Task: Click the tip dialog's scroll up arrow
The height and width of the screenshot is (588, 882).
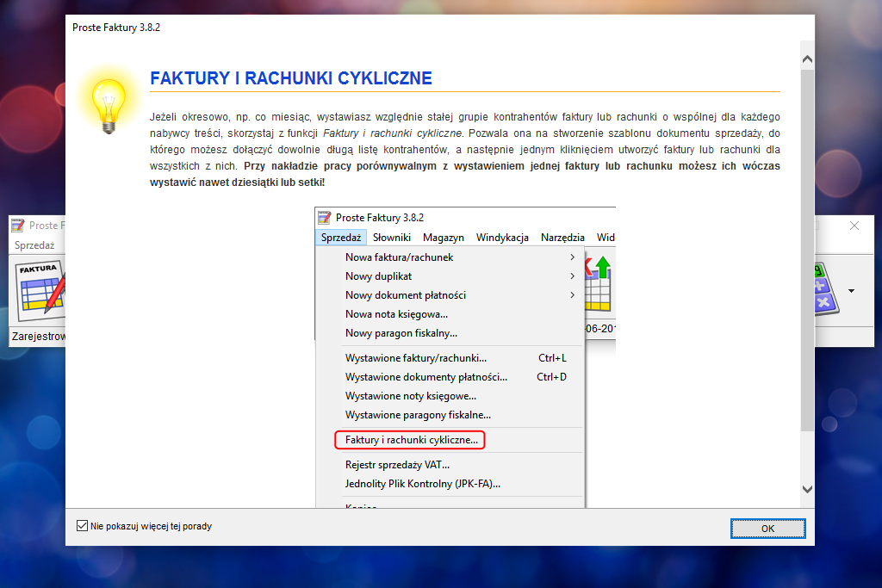Action: pos(807,59)
